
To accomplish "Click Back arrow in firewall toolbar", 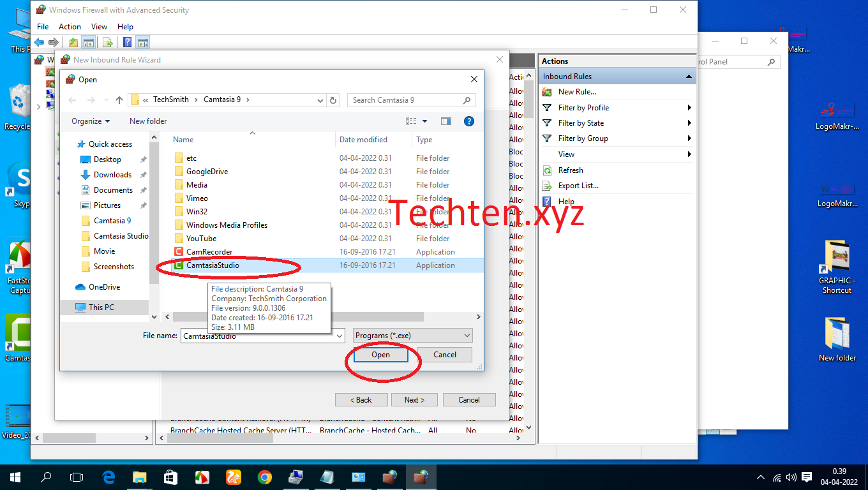I will click(x=40, y=43).
